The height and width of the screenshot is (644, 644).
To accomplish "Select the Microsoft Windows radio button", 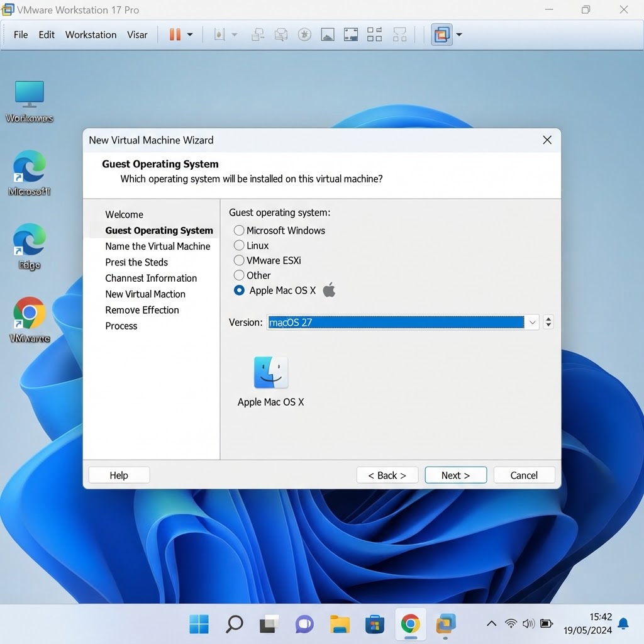I will pyautogui.click(x=238, y=230).
